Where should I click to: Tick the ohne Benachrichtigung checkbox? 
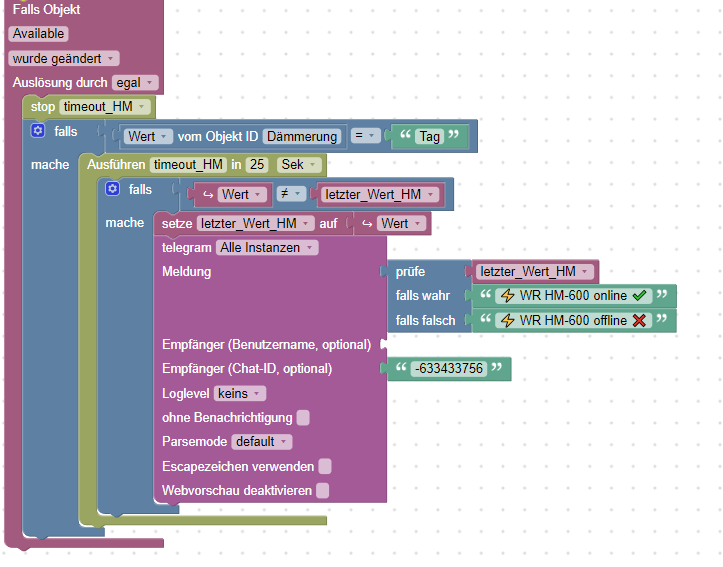pos(303,418)
